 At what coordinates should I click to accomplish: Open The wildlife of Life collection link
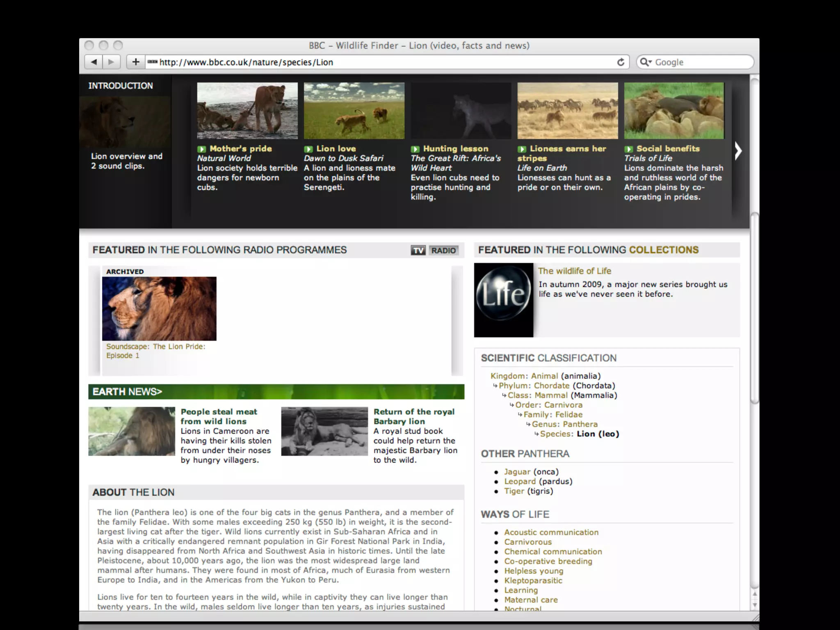pos(574,271)
